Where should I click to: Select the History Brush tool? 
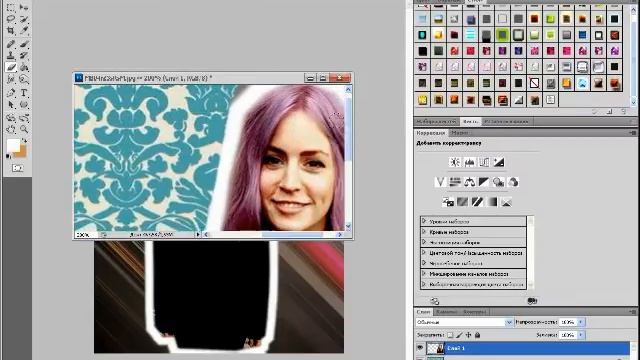pyautogui.click(x=24, y=56)
